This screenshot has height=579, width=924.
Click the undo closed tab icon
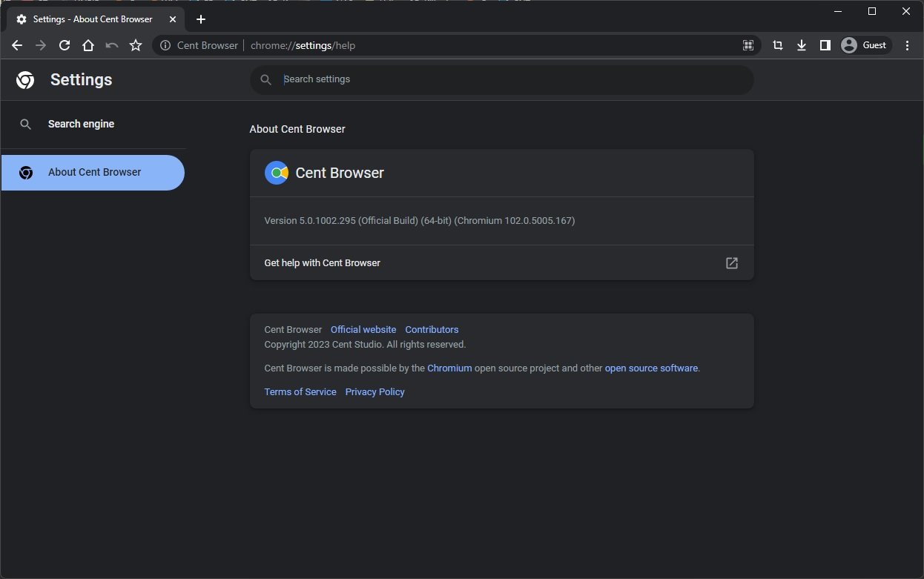coord(112,45)
